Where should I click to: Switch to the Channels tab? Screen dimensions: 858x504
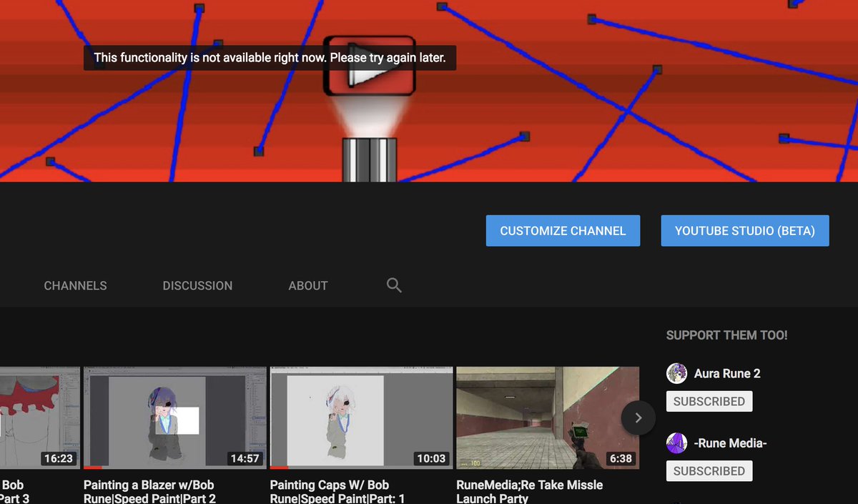point(75,285)
